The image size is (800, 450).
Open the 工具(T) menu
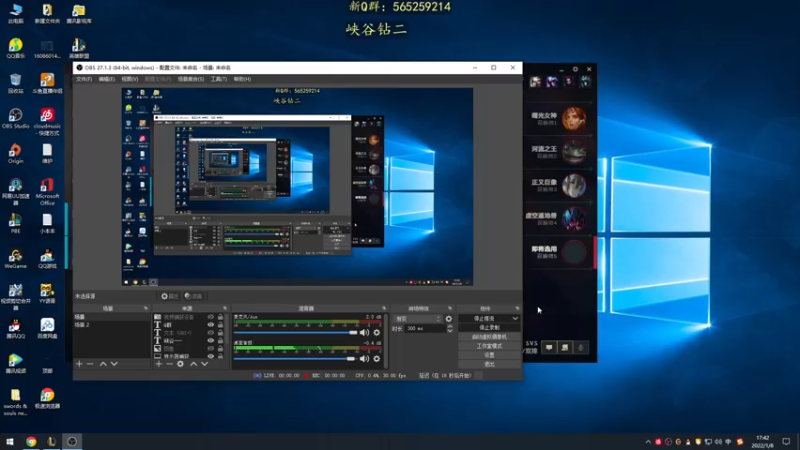click(217, 78)
